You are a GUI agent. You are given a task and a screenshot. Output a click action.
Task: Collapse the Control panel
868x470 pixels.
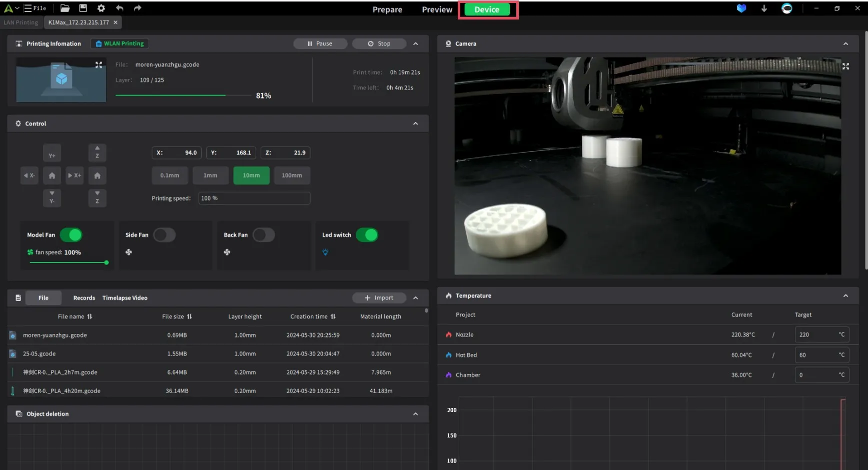pos(415,123)
